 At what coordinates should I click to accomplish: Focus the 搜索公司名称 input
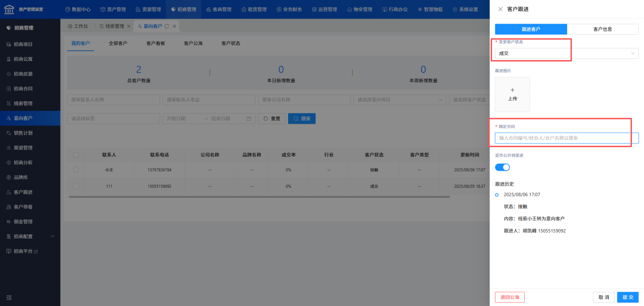pos(304,100)
